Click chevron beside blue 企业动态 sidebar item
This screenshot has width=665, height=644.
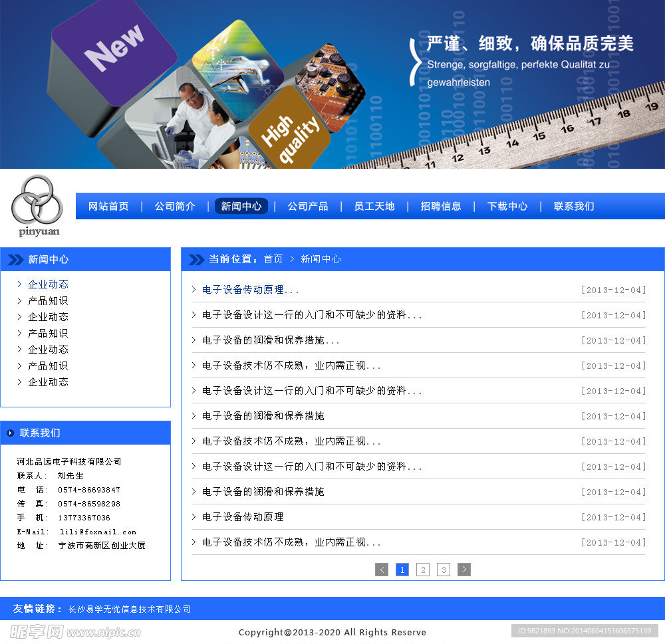[19, 284]
